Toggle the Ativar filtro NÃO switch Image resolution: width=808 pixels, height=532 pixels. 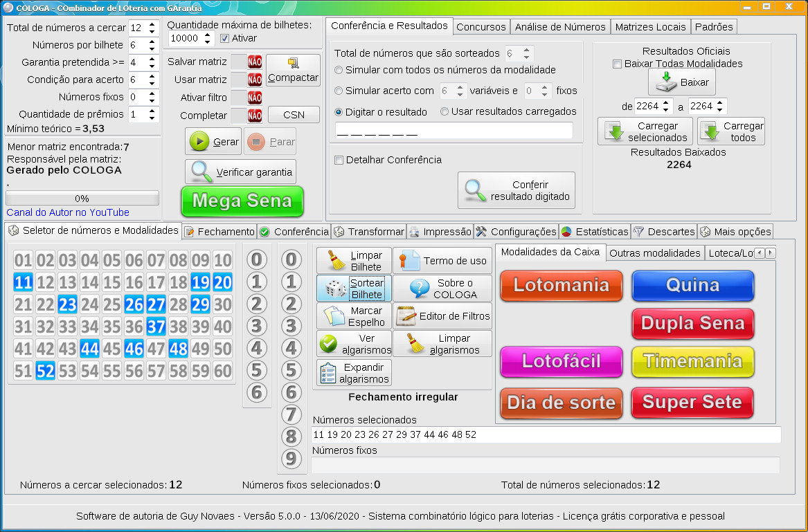coord(247,98)
